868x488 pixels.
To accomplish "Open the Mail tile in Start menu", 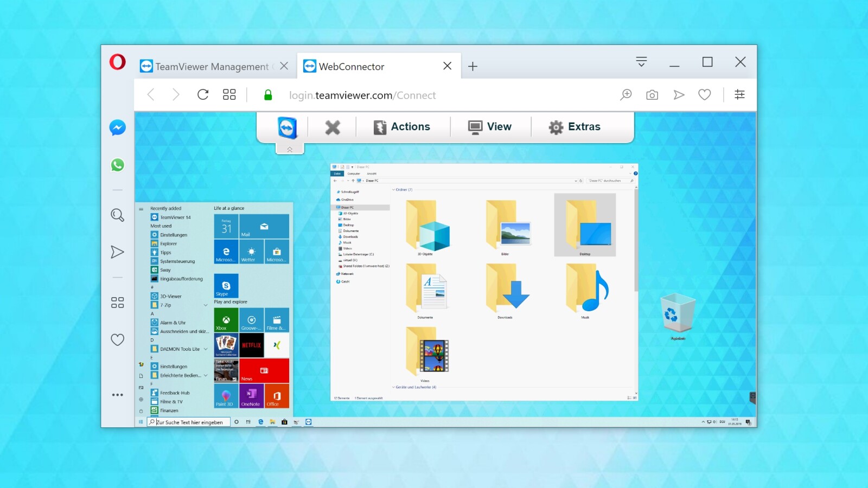I will [264, 227].
